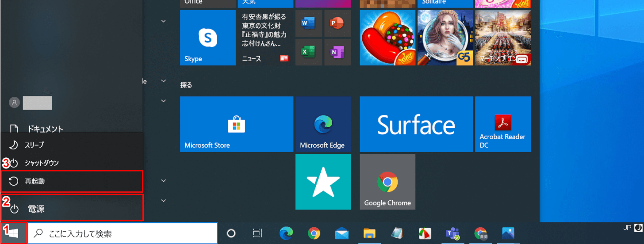The height and width of the screenshot is (244, 644).
Task: Click the user account avatar
Action: [15, 103]
